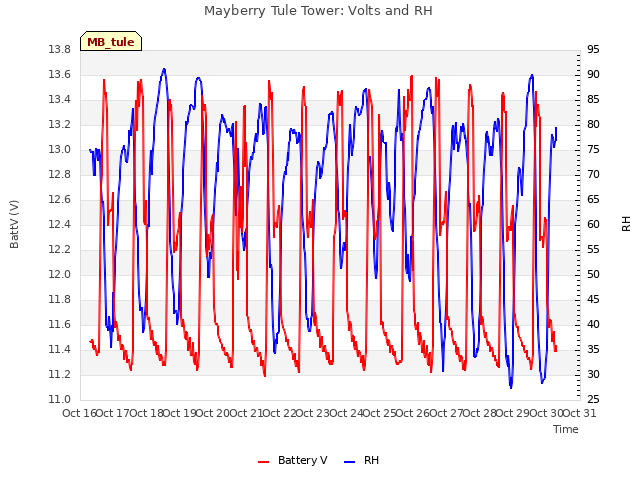
Task: Click the blue RH legend swatch
Action: coord(350,462)
